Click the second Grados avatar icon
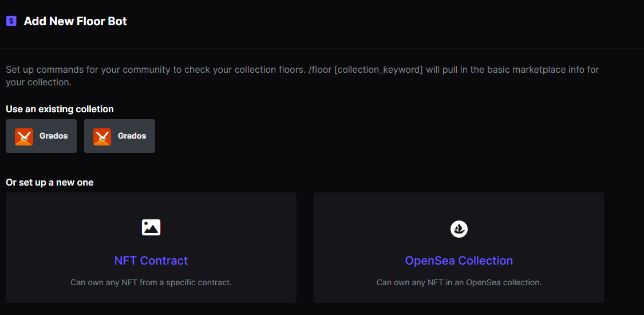This screenshot has width=644, height=315. click(x=102, y=136)
